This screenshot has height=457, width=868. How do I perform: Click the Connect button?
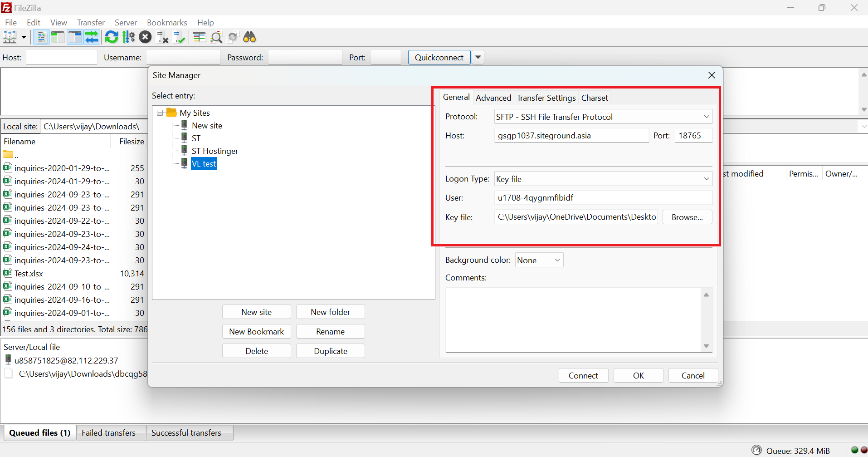pyautogui.click(x=583, y=376)
